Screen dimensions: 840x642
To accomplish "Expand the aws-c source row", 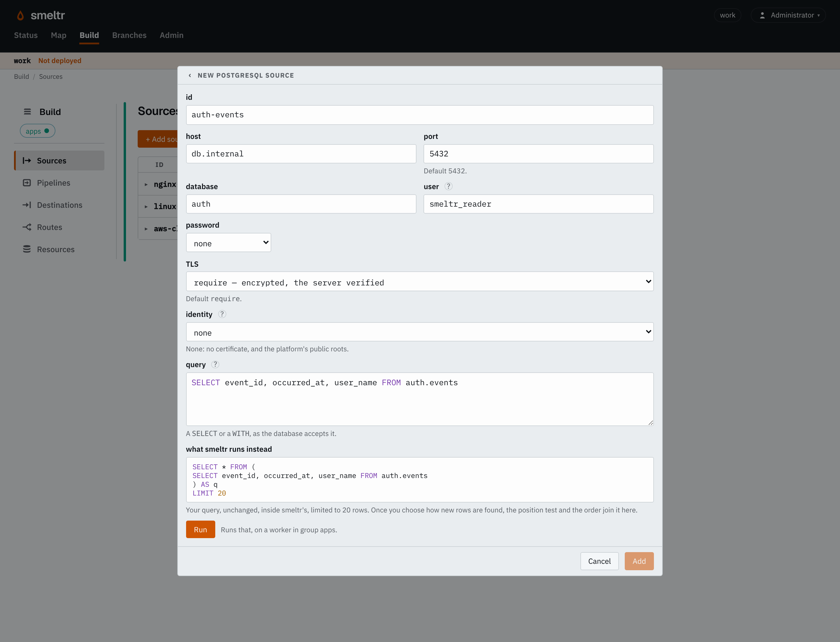I will coord(146,229).
